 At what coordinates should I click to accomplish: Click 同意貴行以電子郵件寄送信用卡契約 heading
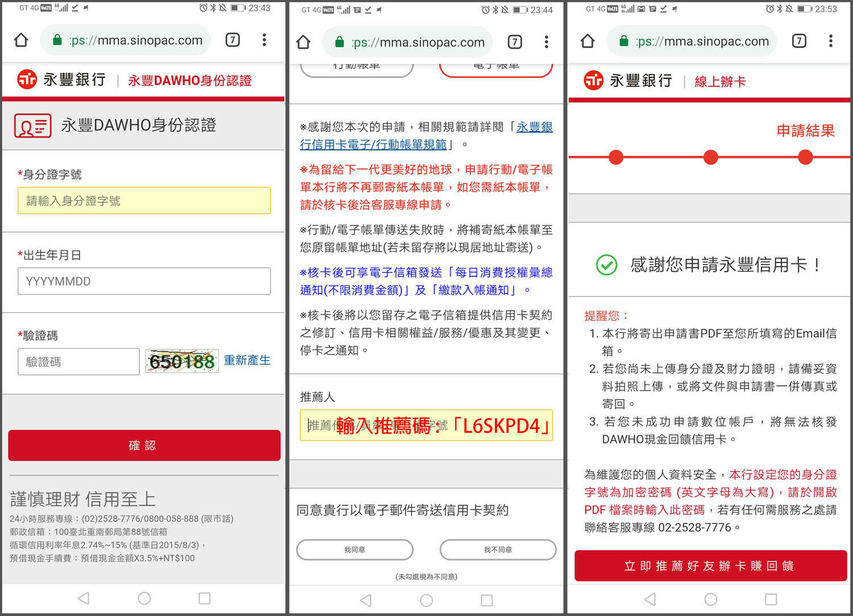coord(403,510)
